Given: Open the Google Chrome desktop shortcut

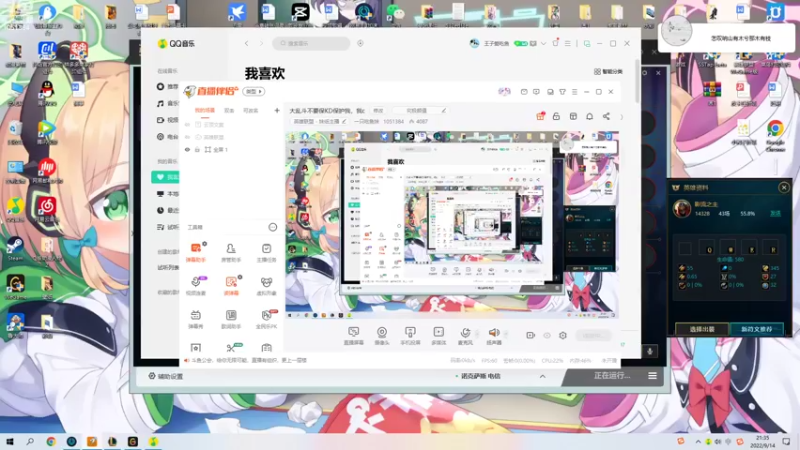Looking at the screenshot, I should point(775,135).
